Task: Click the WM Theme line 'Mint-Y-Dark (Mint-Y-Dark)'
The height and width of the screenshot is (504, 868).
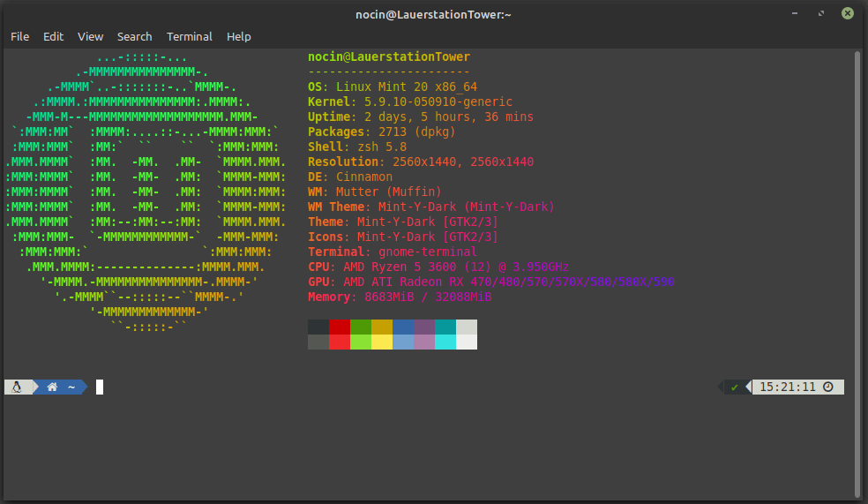Action: [x=466, y=207]
